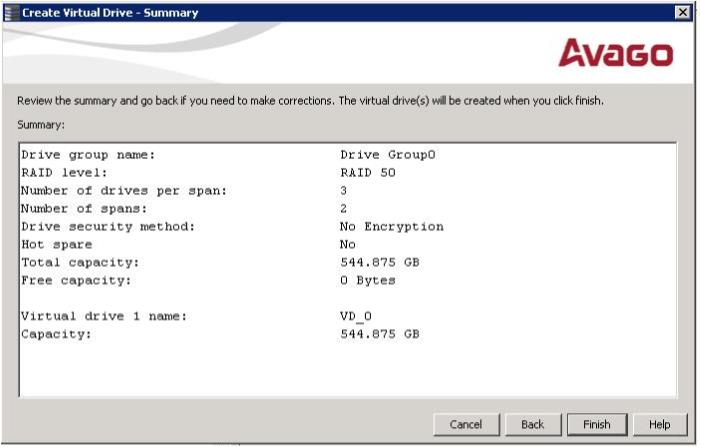This screenshot has height=447, width=701.
Task: Select the Drive group name line
Action: click(x=88, y=155)
